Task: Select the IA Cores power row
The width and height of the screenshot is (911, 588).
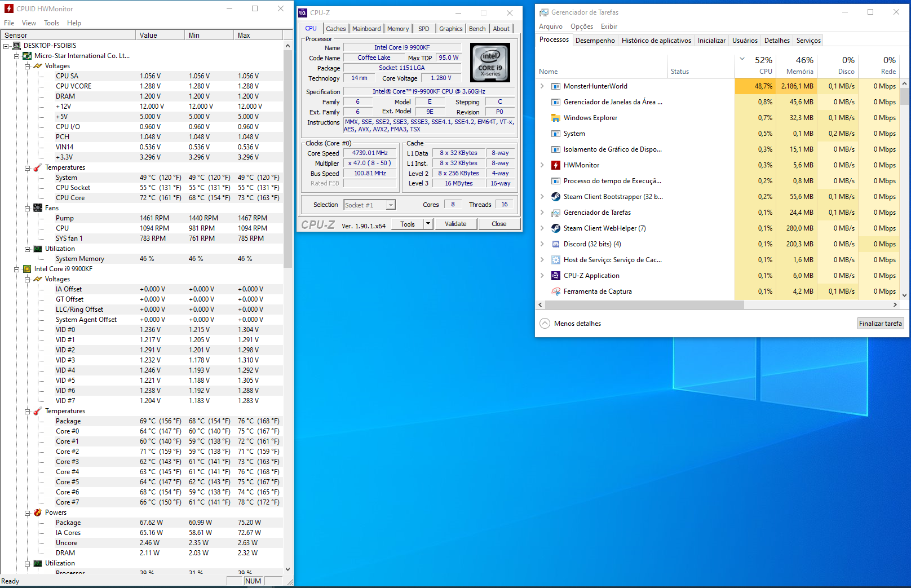Action: pyautogui.click(x=142, y=533)
